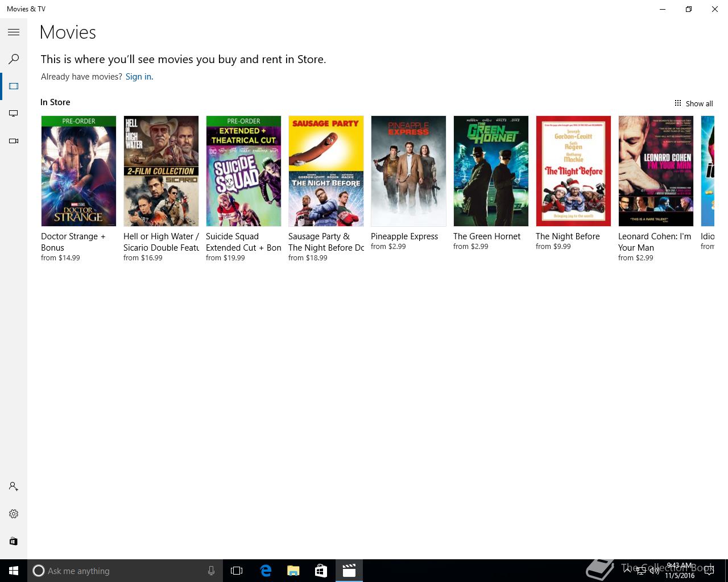This screenshot has width=728, height=582.
Task: Click the 'from $18.99' price text
Action: 308,258
